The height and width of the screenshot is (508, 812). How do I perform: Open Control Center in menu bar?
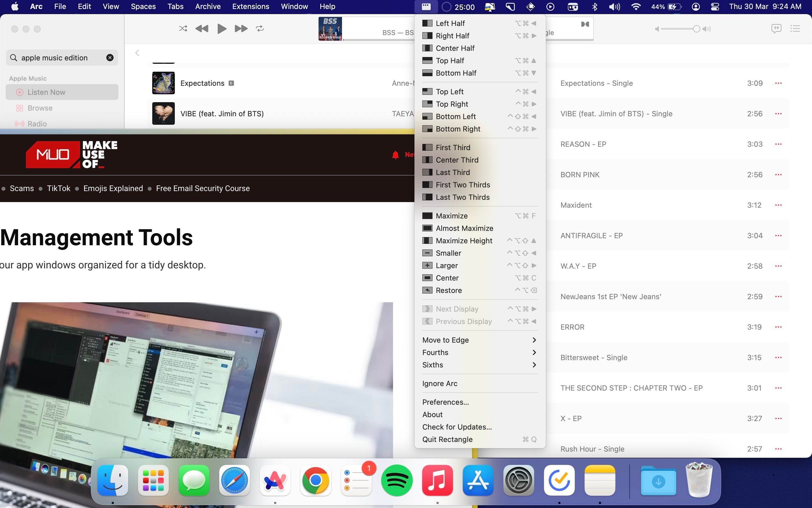(715, 6)
